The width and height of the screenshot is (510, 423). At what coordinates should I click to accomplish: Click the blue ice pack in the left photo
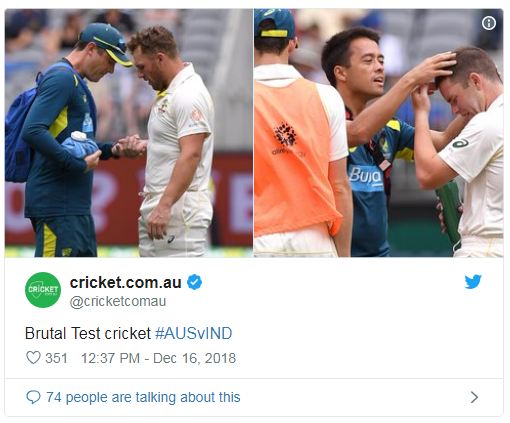click(x=79, y=146)
